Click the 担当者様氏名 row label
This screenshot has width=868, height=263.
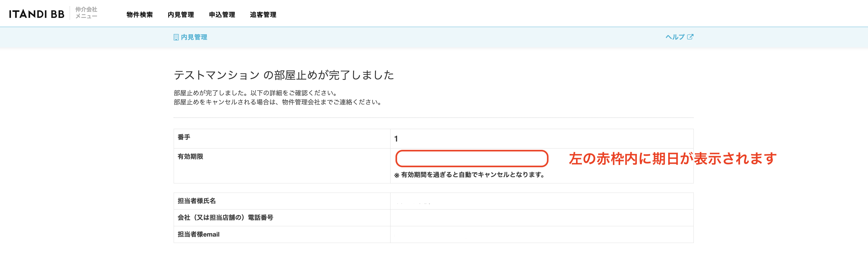pos(197,201)
